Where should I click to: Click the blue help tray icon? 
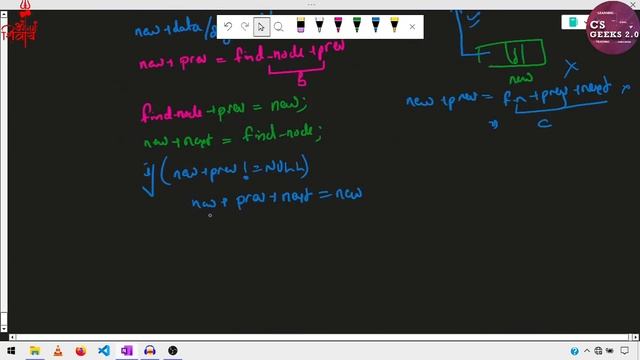pyautogui.click(x=574, y=351)
